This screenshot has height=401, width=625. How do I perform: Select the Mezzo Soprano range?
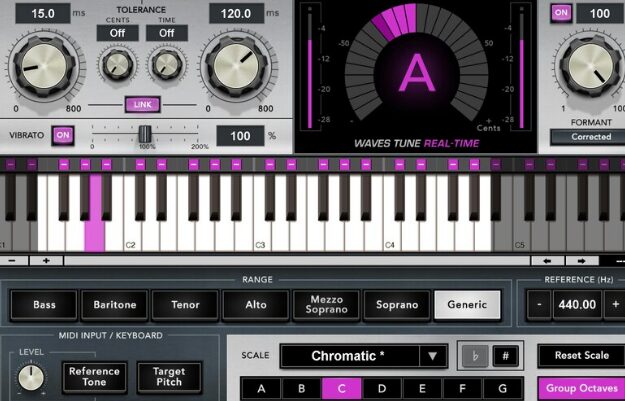(326, 305)
